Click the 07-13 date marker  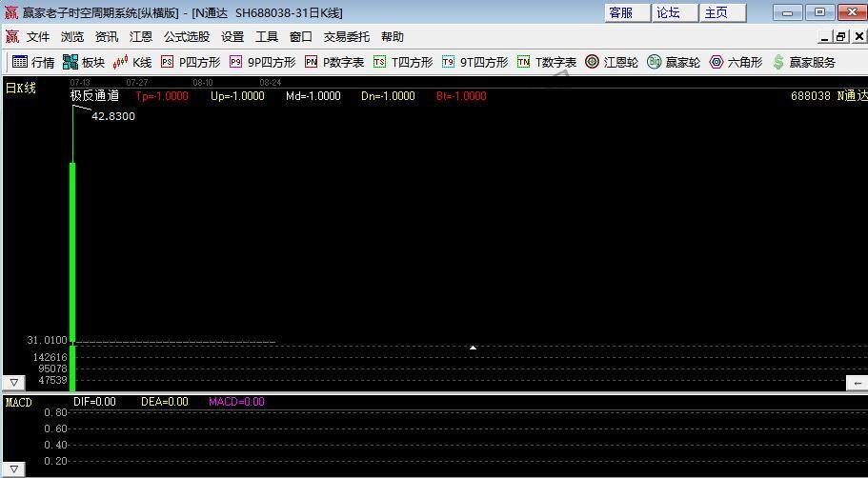point(80,83)
